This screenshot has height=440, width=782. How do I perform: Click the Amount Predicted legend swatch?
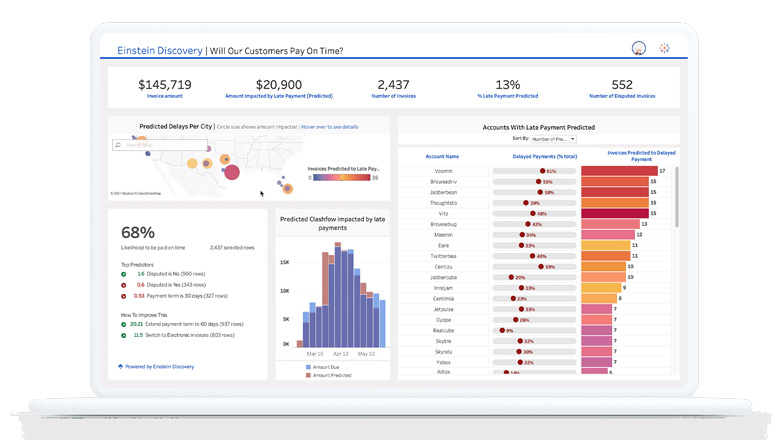pos(308,375)
